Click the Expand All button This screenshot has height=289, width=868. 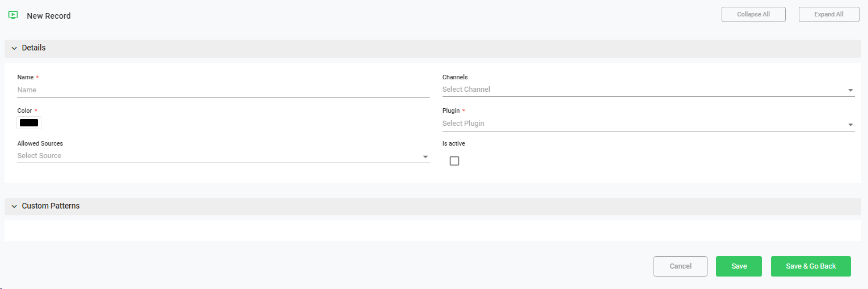(x=828, y=15)
